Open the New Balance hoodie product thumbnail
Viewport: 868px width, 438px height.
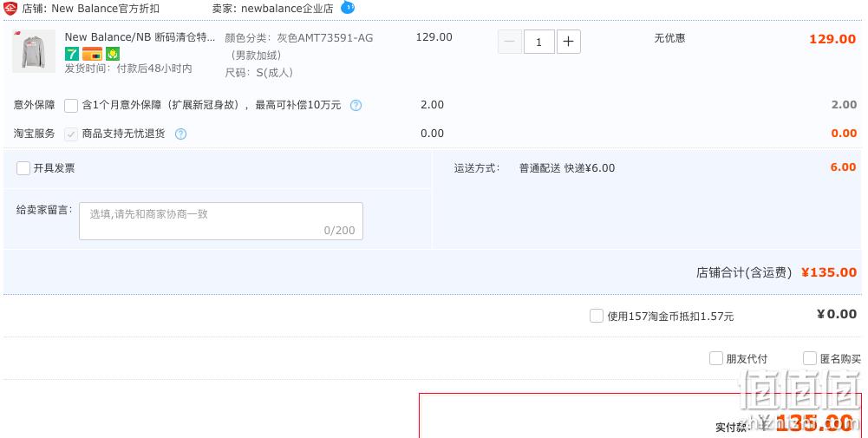[x=34, y=51]
